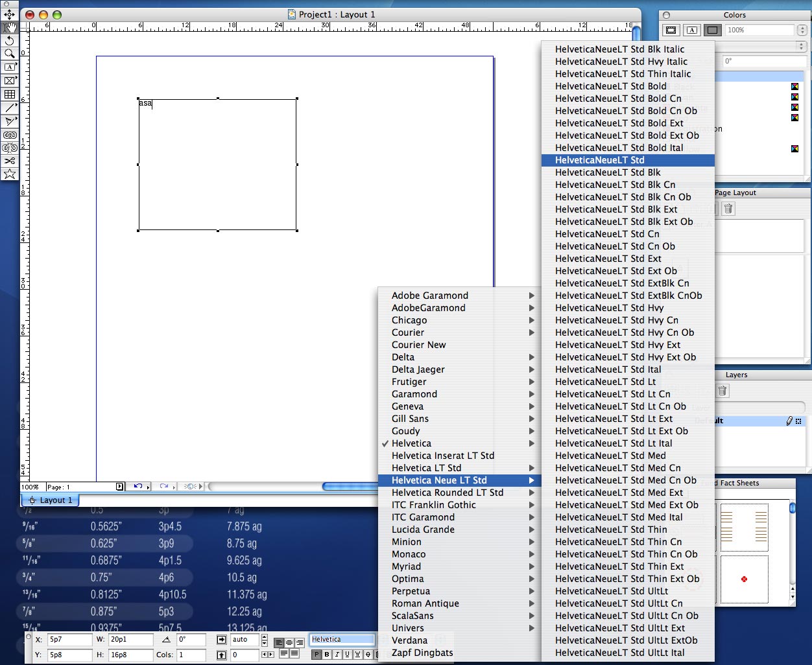Click the pencil icon on Default layer row
This screenshot has height=665, width=812.
789,421
